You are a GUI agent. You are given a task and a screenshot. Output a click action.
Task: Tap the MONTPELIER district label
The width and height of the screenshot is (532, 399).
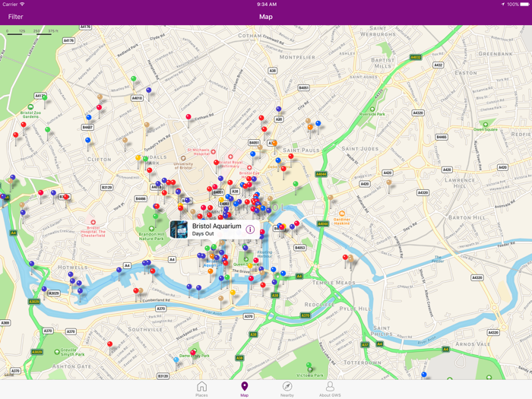[x=297, y=57]
